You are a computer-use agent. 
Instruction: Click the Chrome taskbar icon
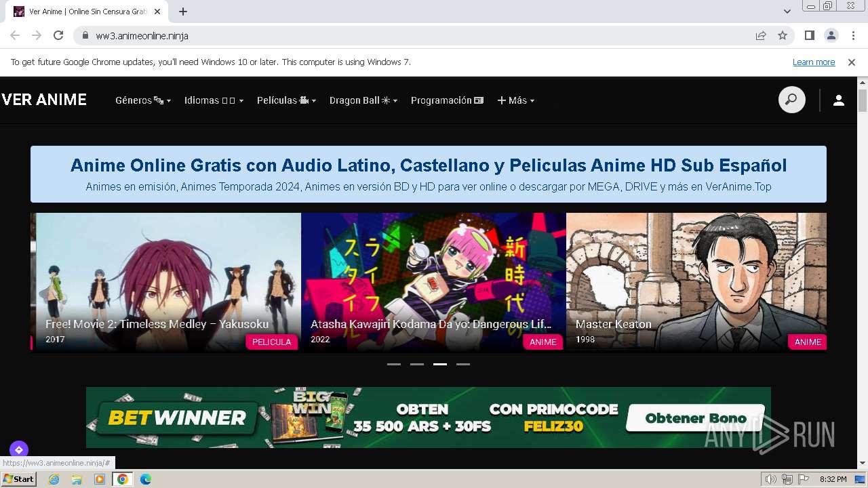coord(122,479)
